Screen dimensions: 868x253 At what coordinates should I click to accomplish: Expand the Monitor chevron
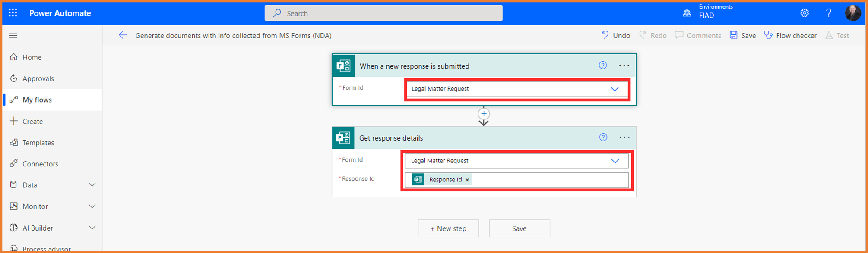coord(92,206)
